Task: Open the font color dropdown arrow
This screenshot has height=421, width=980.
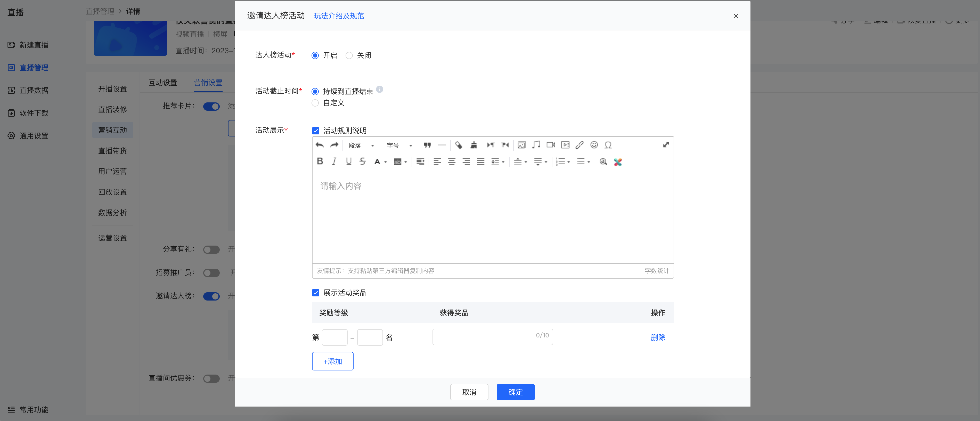Action: [385, 162]
